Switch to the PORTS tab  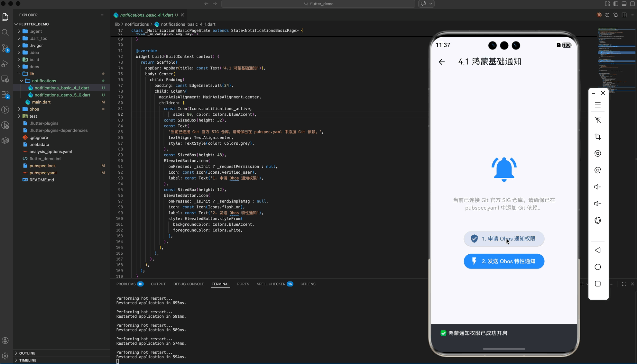(x=243, y=284)
